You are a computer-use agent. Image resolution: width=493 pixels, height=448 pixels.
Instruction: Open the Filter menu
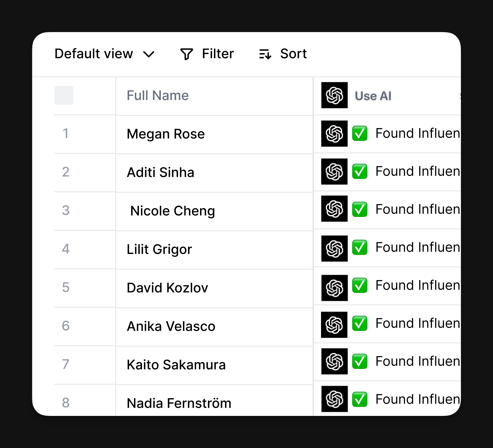coord(218,54)
